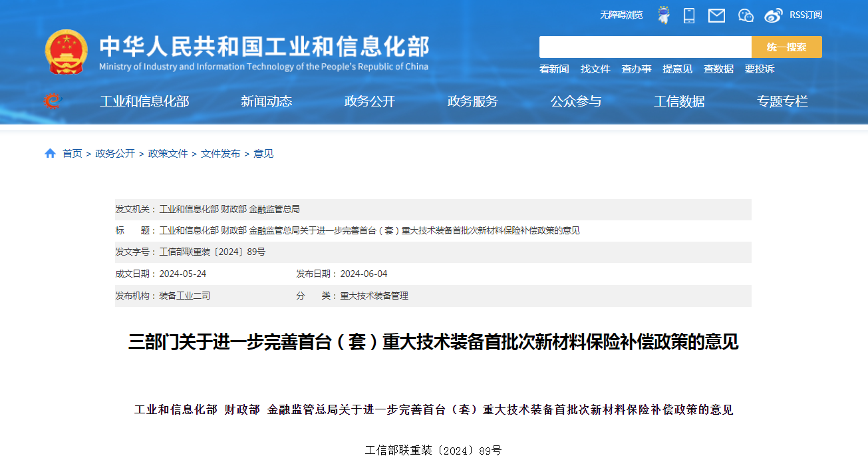Image resolution: width=868 pixels, height=460 pixels.
Task: Go to 首页 in breadcrumb
Action: pyautogui.click(x=72, y=154)
